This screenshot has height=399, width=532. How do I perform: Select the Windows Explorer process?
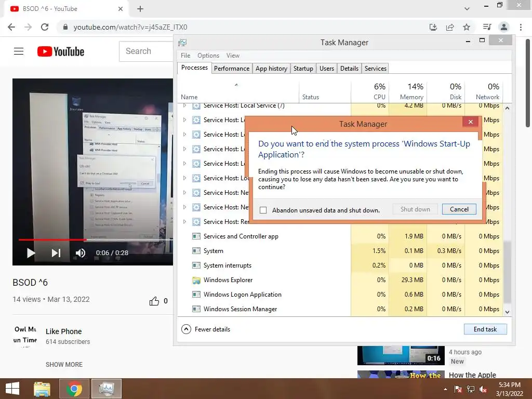[x=340, y=280]
